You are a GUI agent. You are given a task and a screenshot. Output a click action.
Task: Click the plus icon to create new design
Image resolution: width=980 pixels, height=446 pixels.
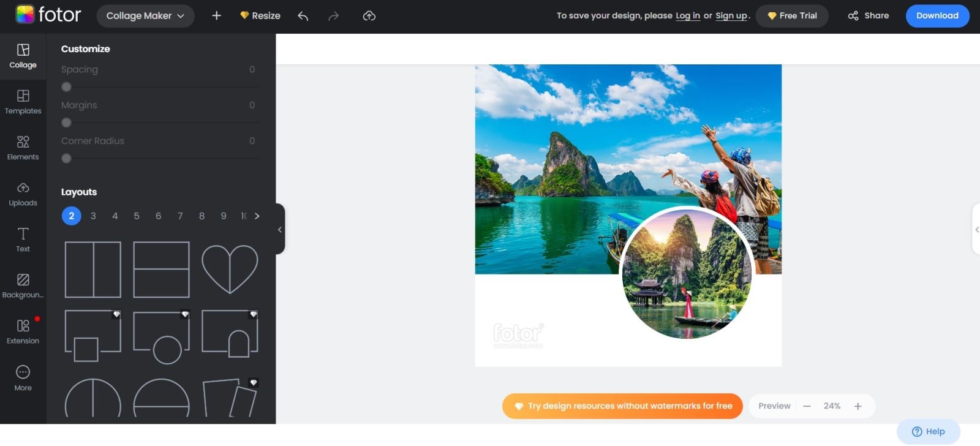pos(216,15)
